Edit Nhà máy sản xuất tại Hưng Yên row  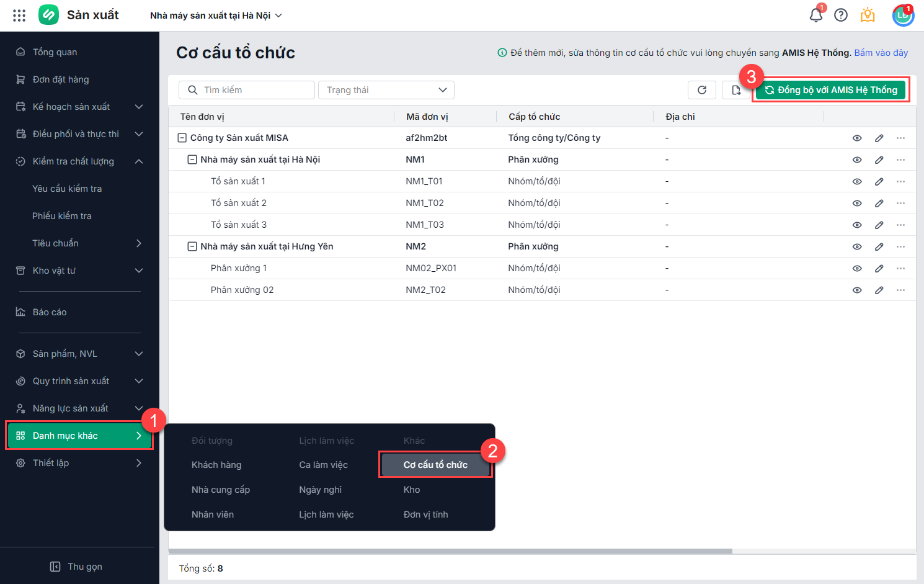(x=879, y=247)
